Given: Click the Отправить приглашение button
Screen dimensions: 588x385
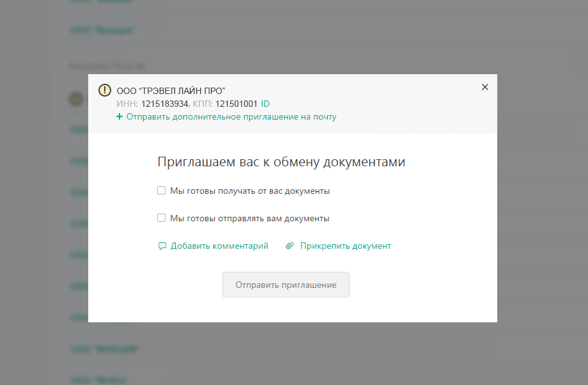Looking at the screenshot, I should pyautogui.click(x=286, y=285).
